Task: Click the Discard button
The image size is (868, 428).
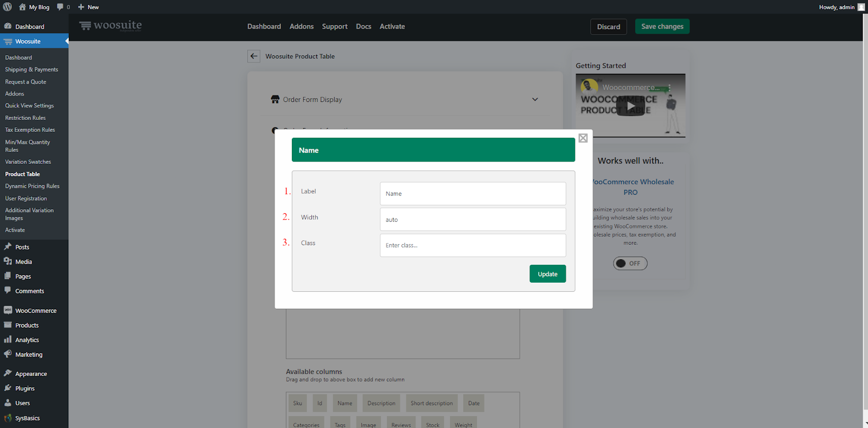Action: [609, 27]
